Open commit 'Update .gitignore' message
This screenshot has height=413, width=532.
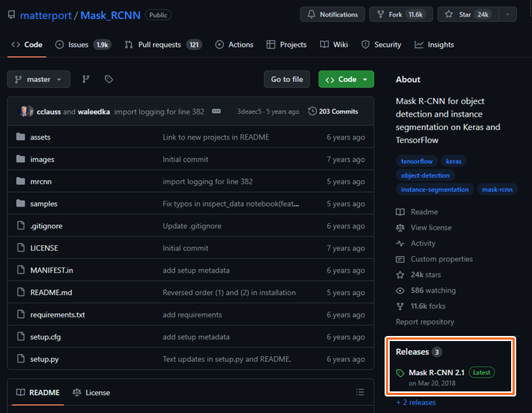point(192,226)
